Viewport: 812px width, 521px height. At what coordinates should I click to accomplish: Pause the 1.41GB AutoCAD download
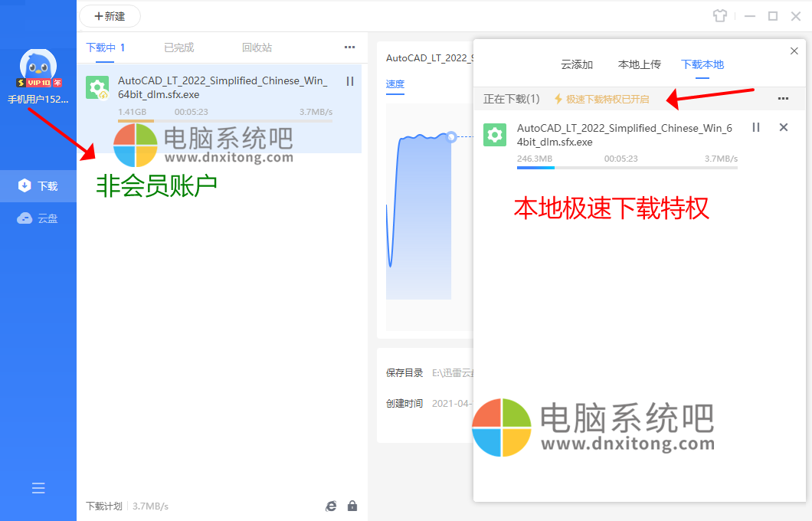point(349,81)
